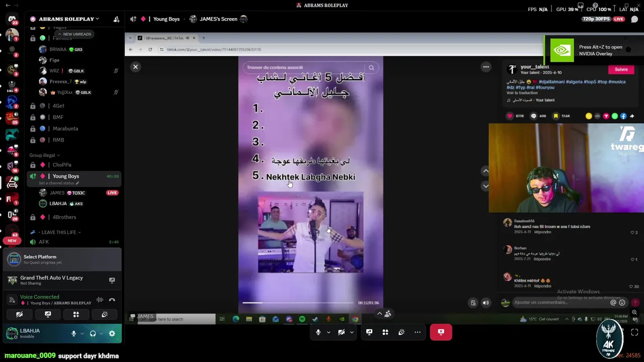Click share screen in call control bar
This screenshot has width=644, height=362.
point(369,332)
